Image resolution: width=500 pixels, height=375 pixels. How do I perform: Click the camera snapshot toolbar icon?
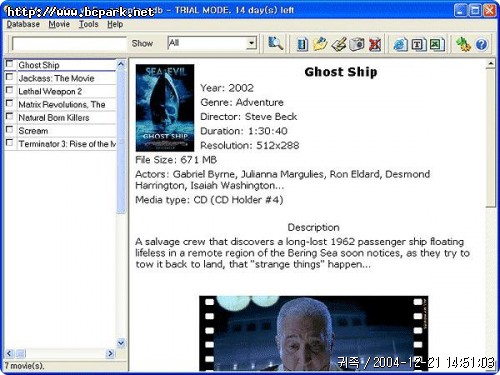[357, 44]
